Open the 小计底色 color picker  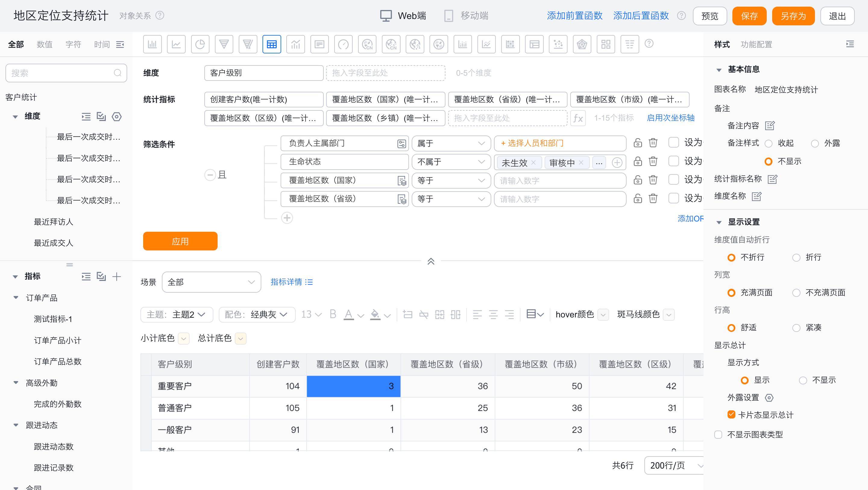click(x=184, y=338)
